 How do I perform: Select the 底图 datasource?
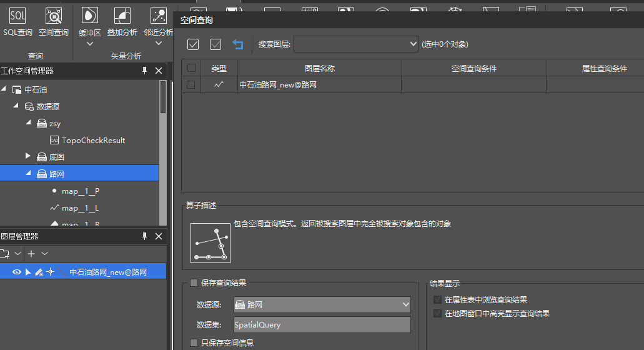pos(56,157)
